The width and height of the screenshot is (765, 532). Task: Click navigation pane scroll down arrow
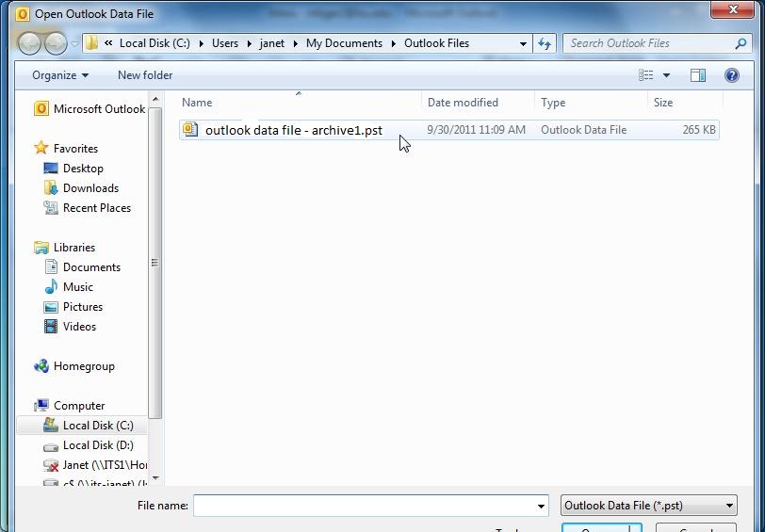tap(155, 478)
